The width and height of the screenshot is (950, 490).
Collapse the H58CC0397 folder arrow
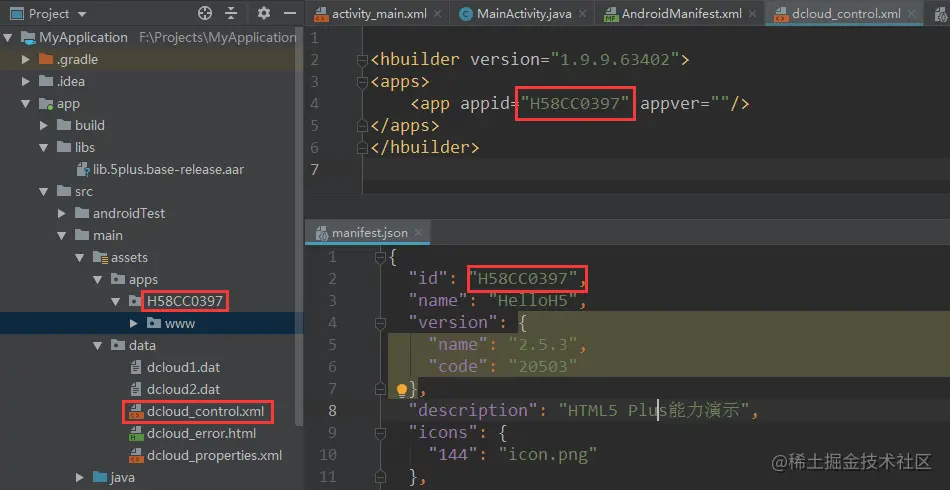pyautogui.click(x=116, y=301)
